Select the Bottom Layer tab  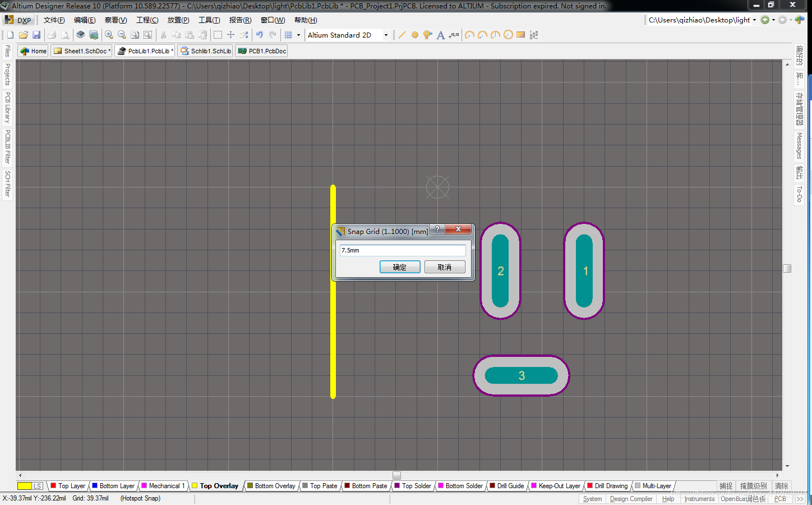click(113, 486)
